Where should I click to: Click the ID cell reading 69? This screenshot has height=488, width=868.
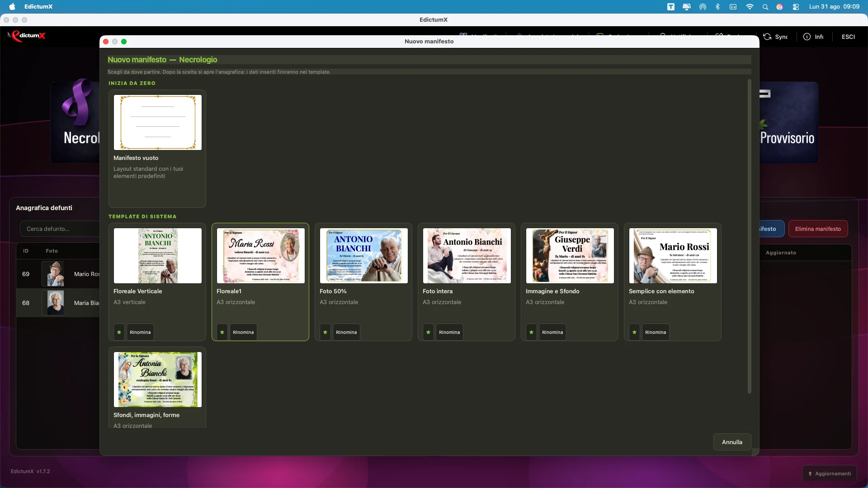(x=26, y=274)
